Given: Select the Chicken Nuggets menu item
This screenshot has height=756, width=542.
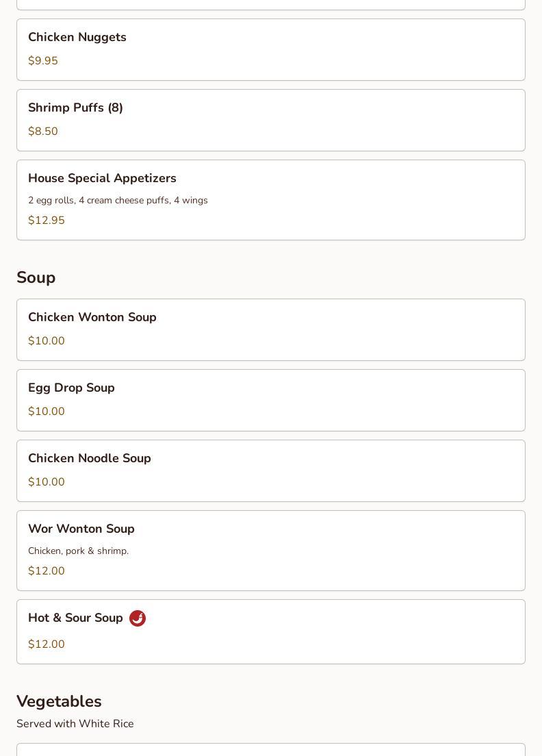Looking at the screenshot, I should tap(77, 38).
